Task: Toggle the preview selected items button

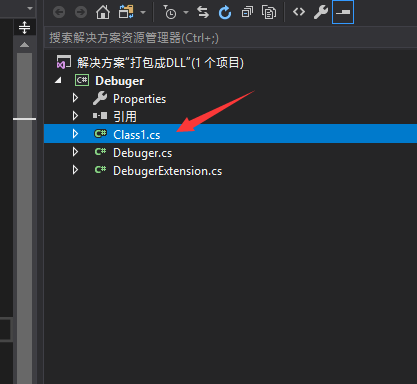Action: pos(343,12)
